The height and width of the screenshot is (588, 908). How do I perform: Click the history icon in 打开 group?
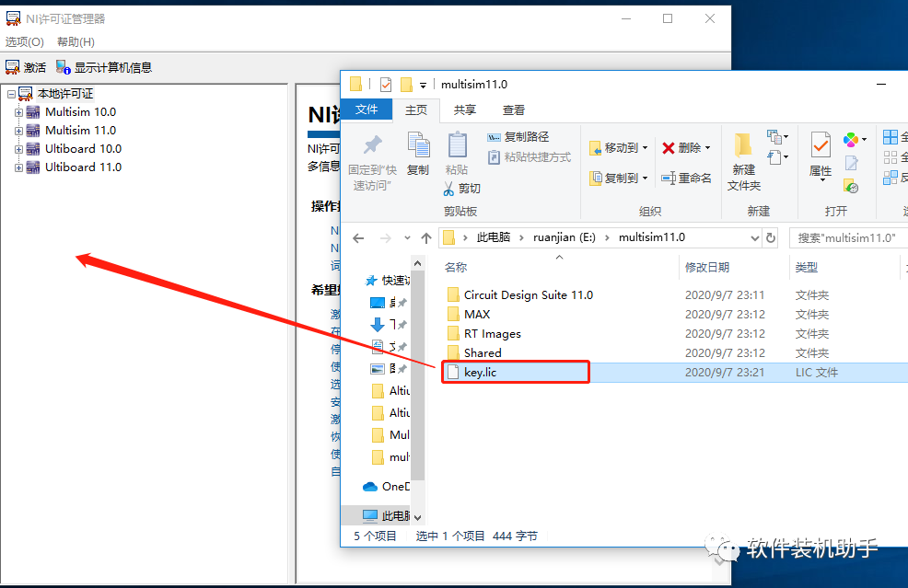[851, 186]
